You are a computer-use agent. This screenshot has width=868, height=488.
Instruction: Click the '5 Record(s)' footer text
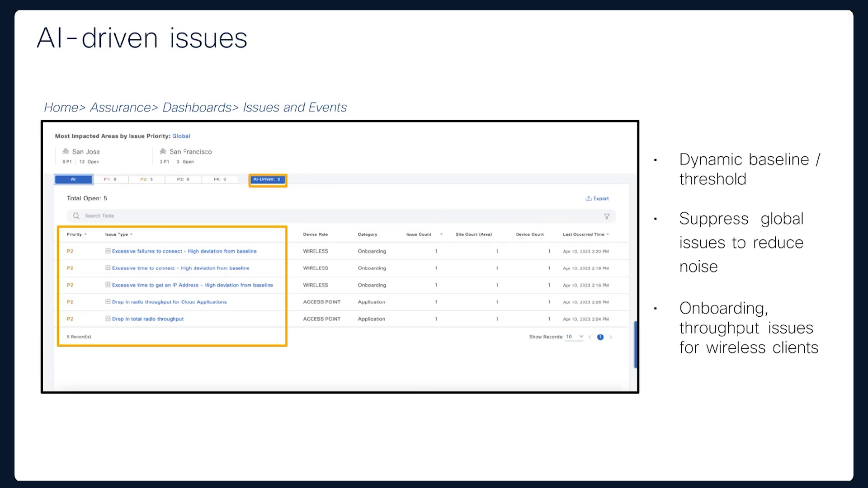click(x=79, y=337)
